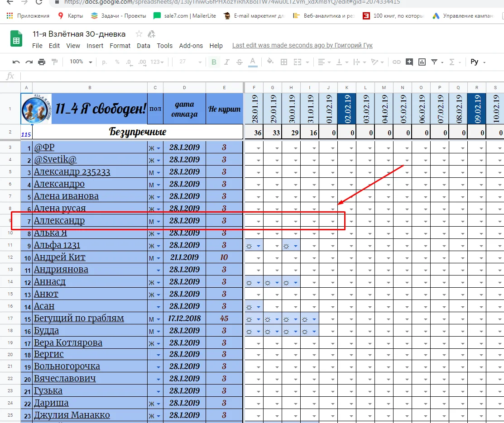
Task: Create a filter using the filter icon
Action: 434,62
